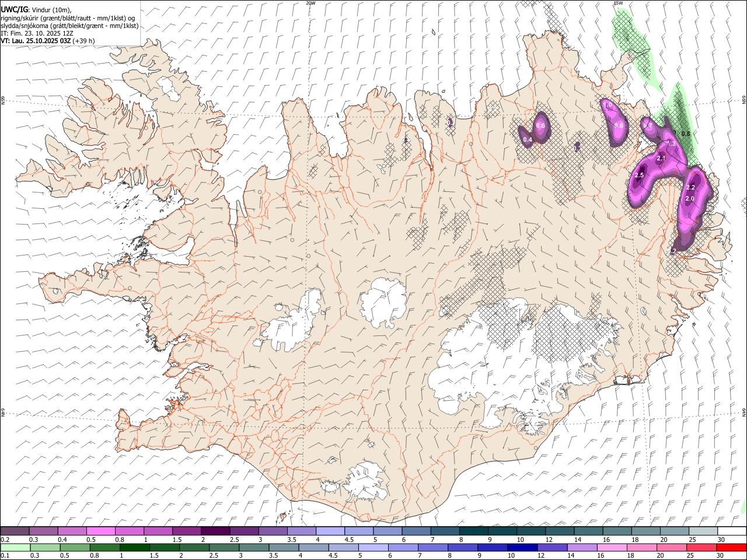This screenshot has height=560, width=747.
Task: Select the 1.0 value label in the pink area
Action: click(x=608, y=105)
